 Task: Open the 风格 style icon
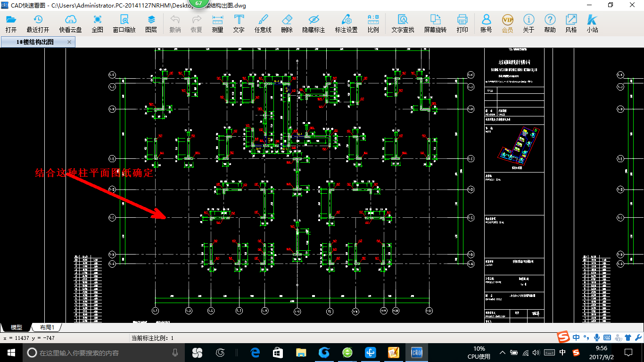coord(571,24)
